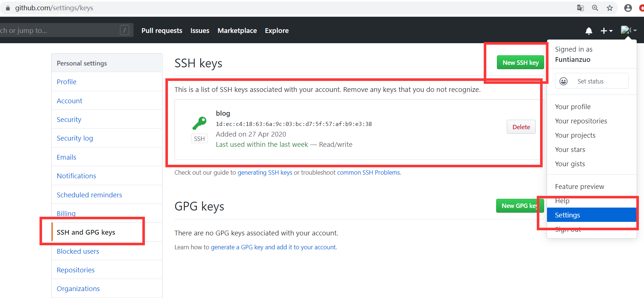Open Account settings in sidebar

point(70,101)
